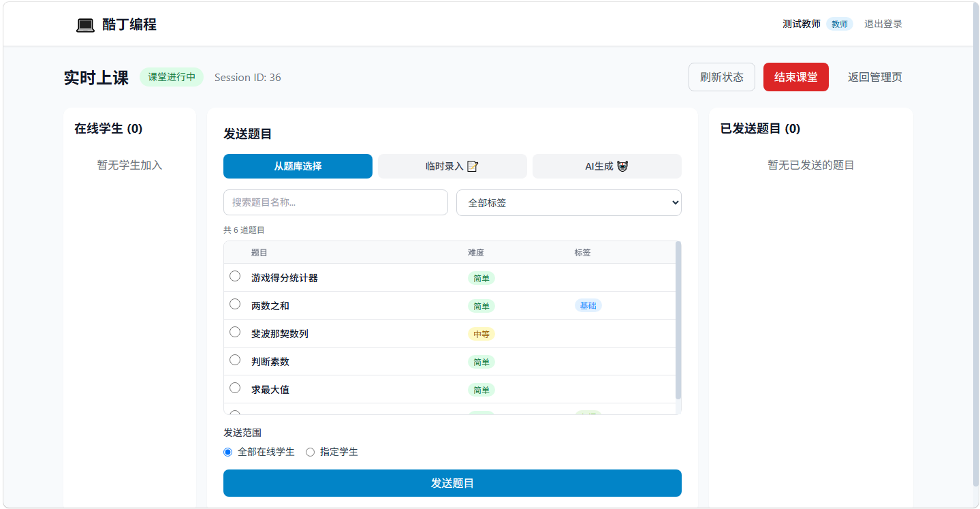Click the 简单 badge in 游戏得分统计器 row

[x=481, y=278]
